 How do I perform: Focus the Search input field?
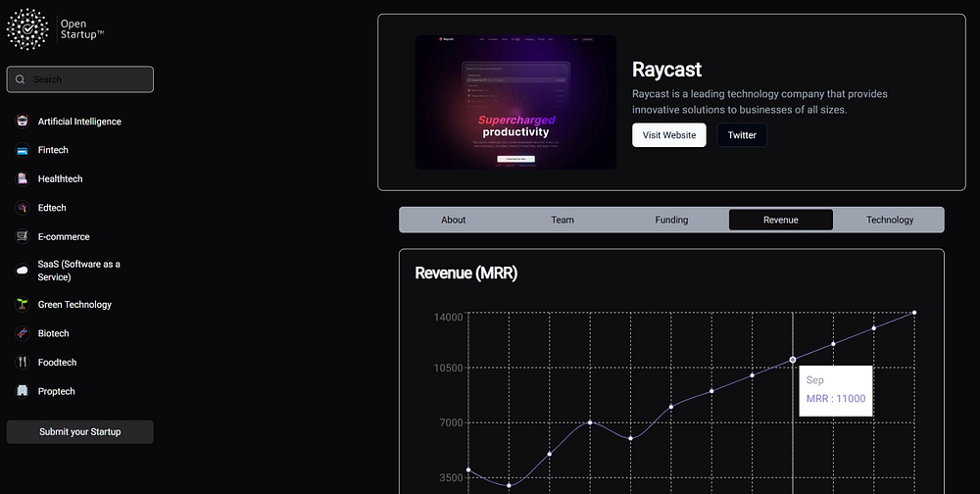tap(80, 79)
